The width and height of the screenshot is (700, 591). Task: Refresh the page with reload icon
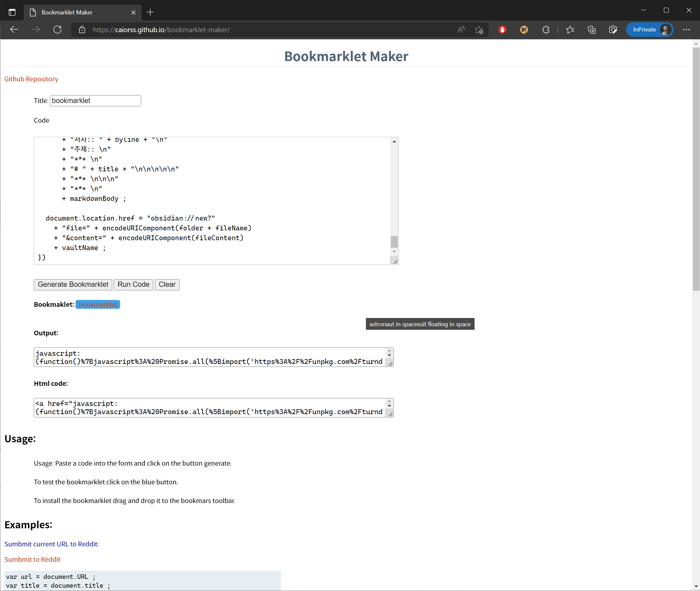tap(57, 30)
